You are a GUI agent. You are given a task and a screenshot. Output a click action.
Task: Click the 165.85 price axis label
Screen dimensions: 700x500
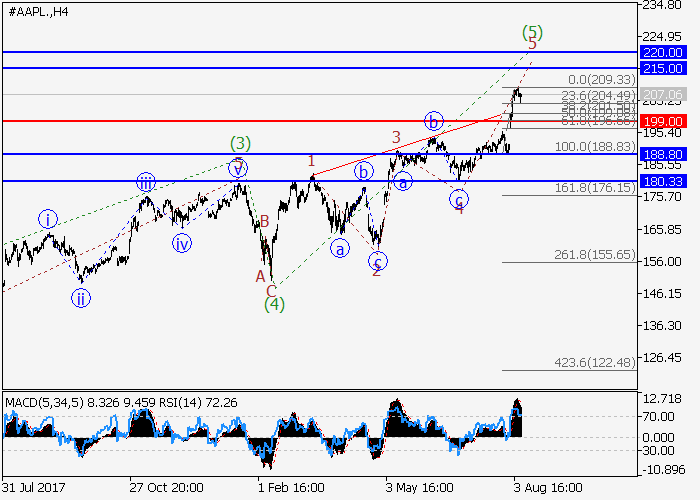[662, 229]
